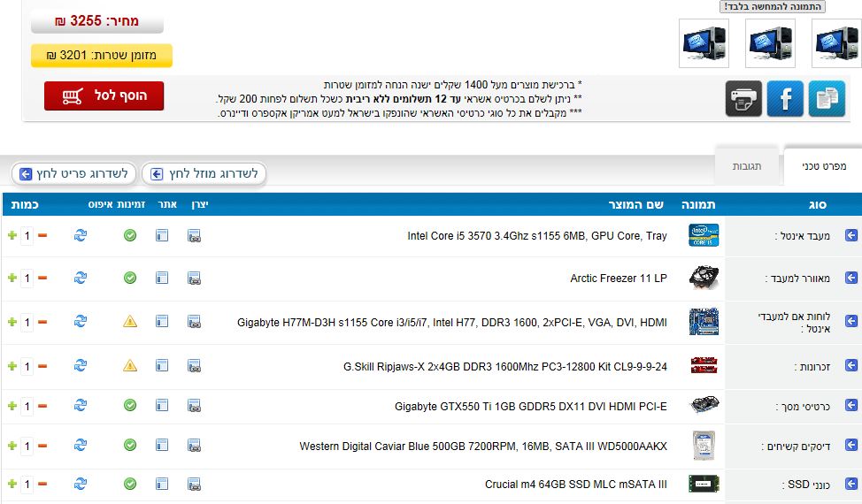
Task: Click the printer icon to print page
Action: (x=743, y=98)
